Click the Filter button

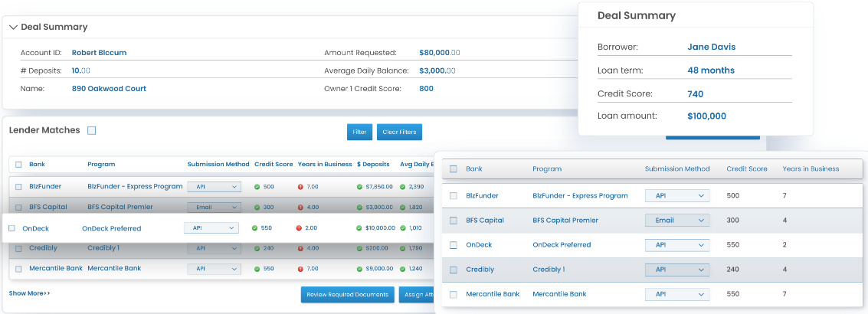click(359, 132)
